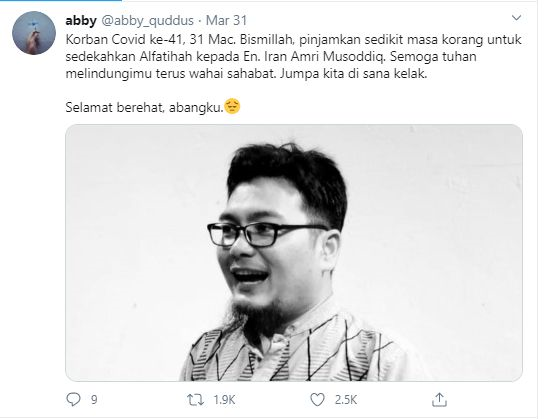
Task: Open abby's round profile avatar
Action: coord(34,33)
